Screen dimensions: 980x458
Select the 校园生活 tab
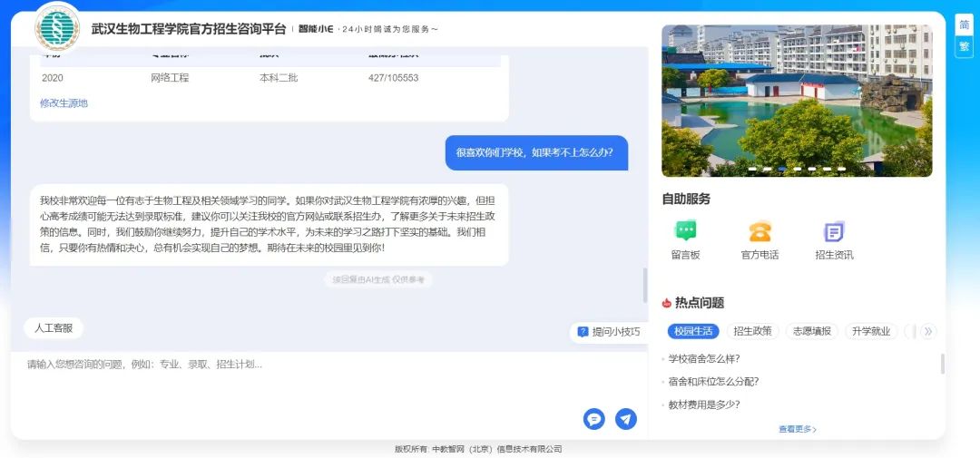[693, 332]
